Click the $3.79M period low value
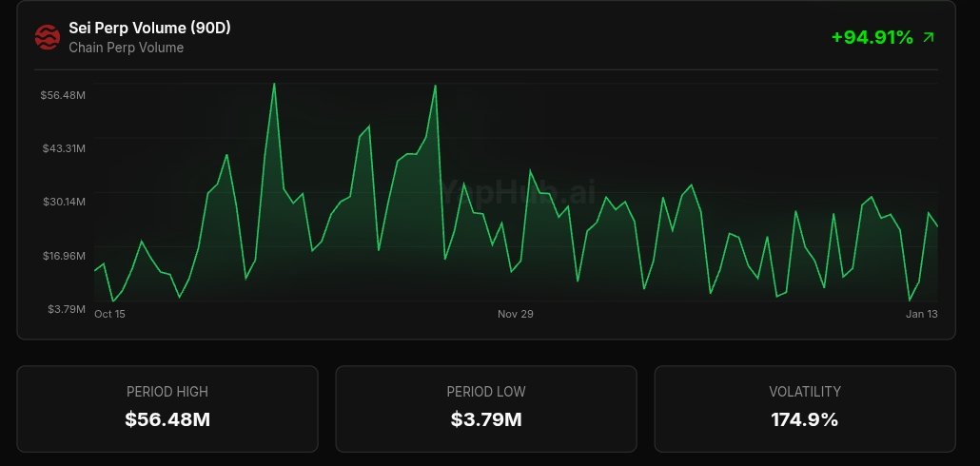This screenshot has width=980, height=466. click(486, 419)
